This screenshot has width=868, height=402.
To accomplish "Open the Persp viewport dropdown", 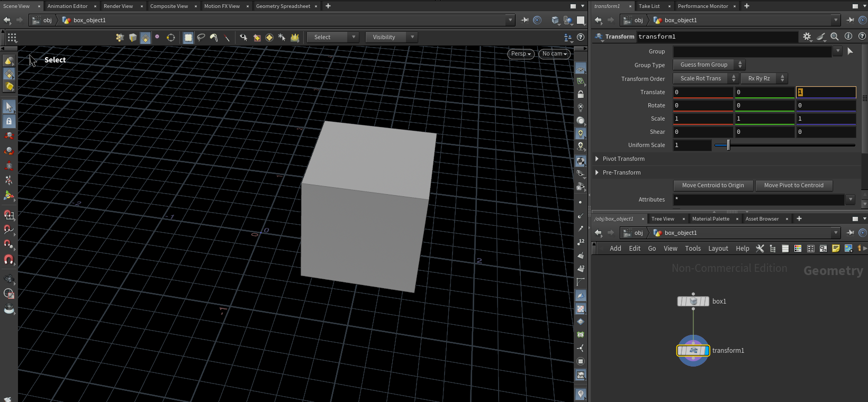I will pos(521,53).
